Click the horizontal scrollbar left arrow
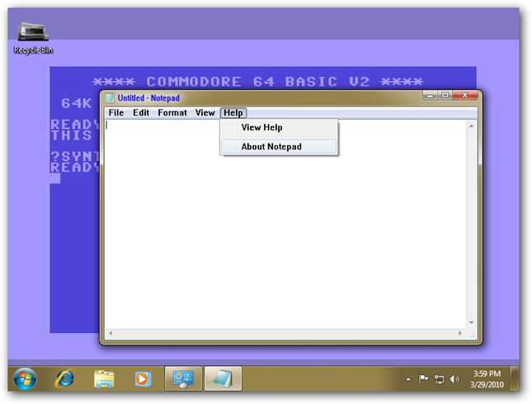 pos(111,333)
